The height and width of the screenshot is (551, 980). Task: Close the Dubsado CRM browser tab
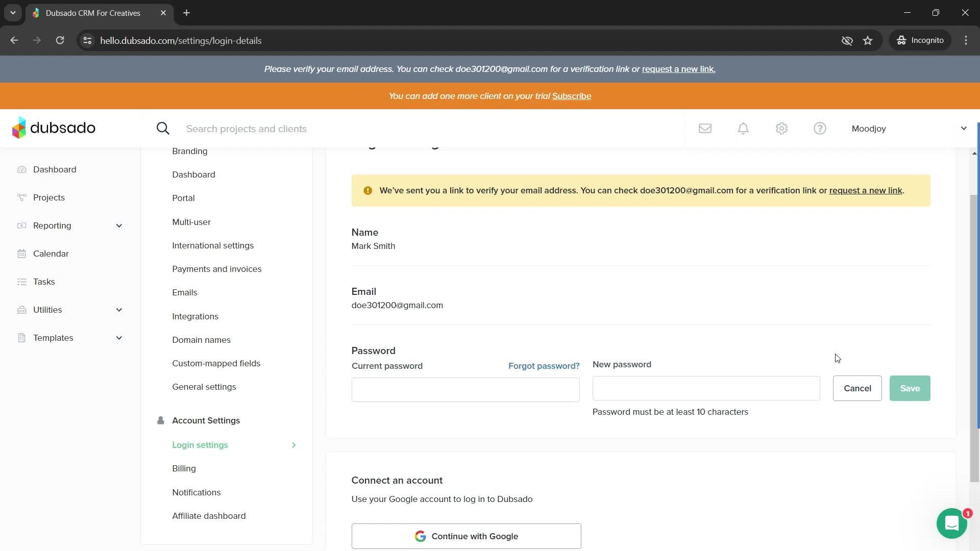coord(163,13)
